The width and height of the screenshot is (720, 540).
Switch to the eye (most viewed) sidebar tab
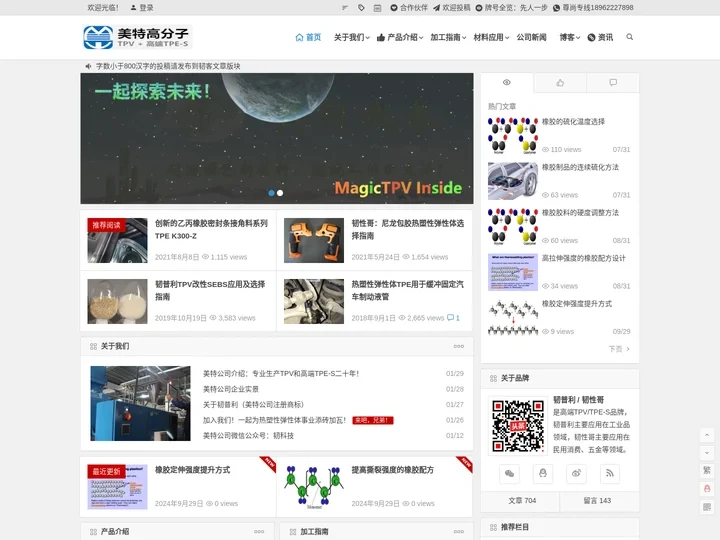coord(506,83)
